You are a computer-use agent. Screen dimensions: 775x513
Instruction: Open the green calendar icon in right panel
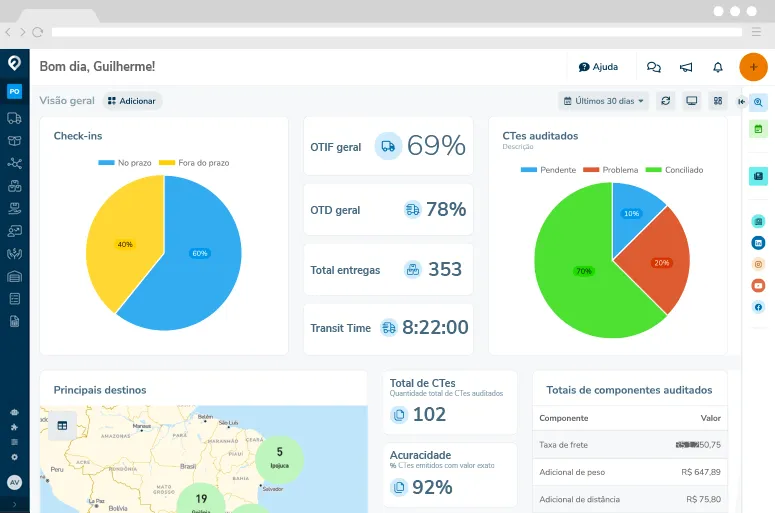click(758, 129)
